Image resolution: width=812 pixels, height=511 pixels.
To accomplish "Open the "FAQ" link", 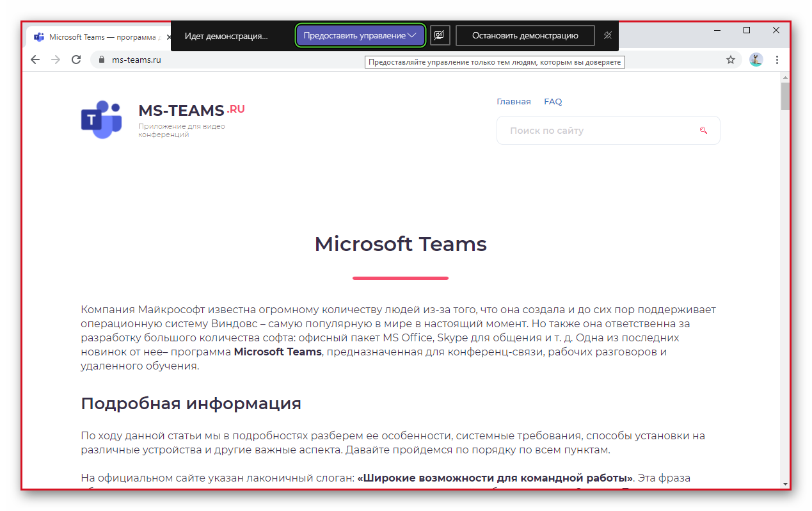I will point(553,101).
